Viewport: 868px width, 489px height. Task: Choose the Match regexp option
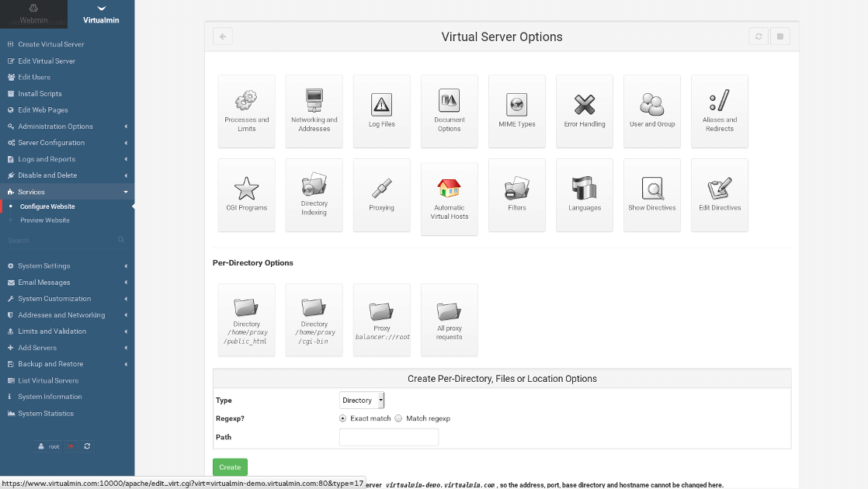coord(398,418)
